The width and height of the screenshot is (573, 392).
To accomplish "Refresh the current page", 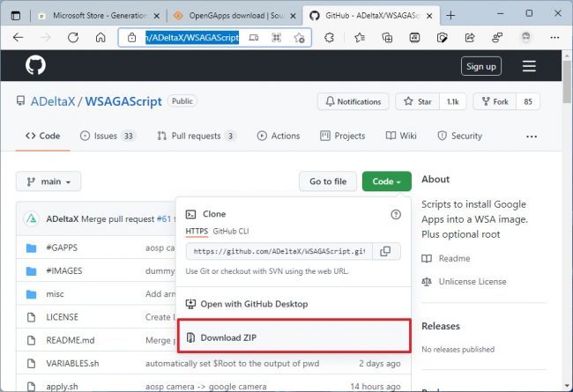I will click(73, 37).
